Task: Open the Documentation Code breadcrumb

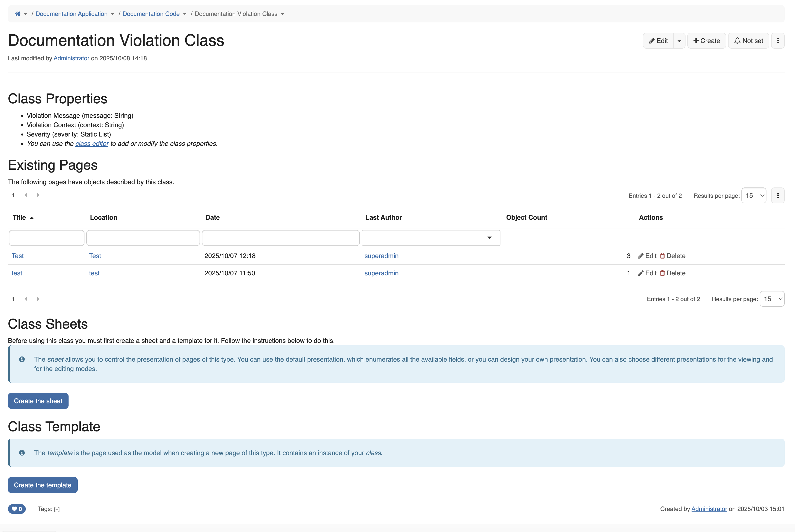Action: click(151, 14)
